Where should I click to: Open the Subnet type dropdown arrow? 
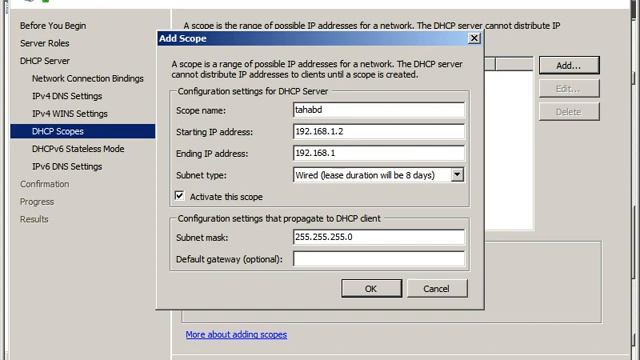pos(457,175)
